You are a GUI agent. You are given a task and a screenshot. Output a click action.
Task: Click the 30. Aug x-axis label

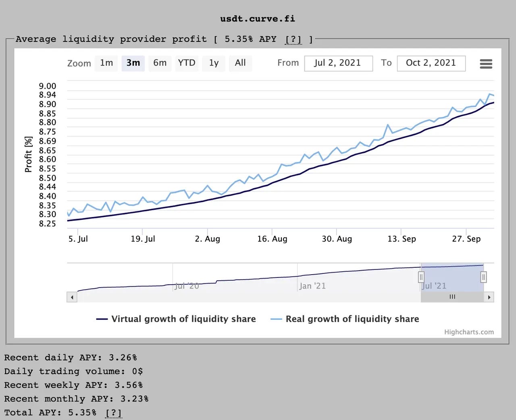[x=337, y=239]
